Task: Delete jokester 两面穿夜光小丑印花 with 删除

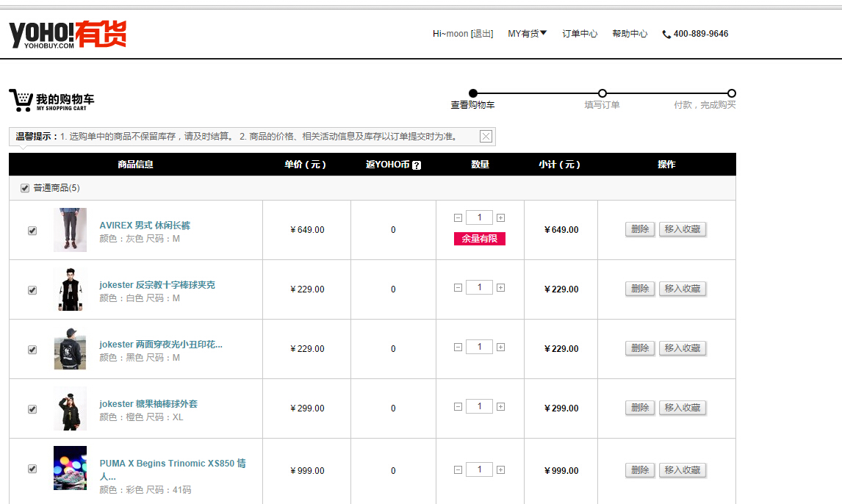Action: pyautogui.click(x=639, y=348)
